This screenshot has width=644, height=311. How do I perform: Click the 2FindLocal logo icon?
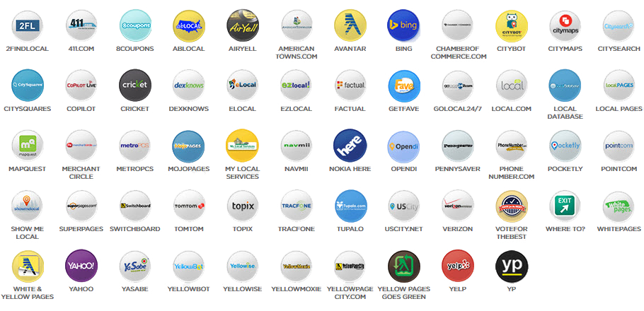click(x=28, y=26)
